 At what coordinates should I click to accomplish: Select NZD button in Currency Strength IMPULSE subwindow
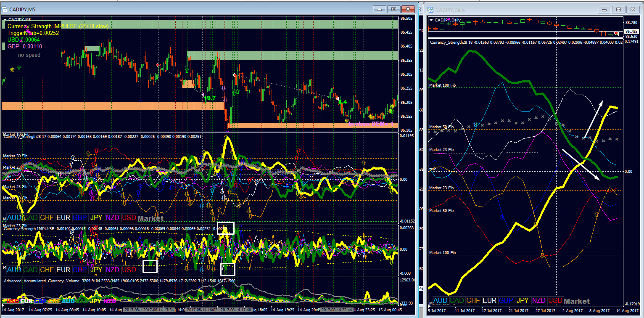[x=113, y=270]
